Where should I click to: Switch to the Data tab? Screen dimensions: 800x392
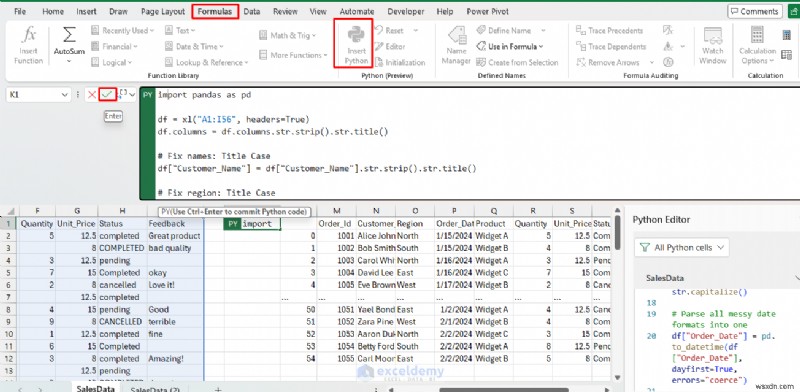[x=252, y=11]
